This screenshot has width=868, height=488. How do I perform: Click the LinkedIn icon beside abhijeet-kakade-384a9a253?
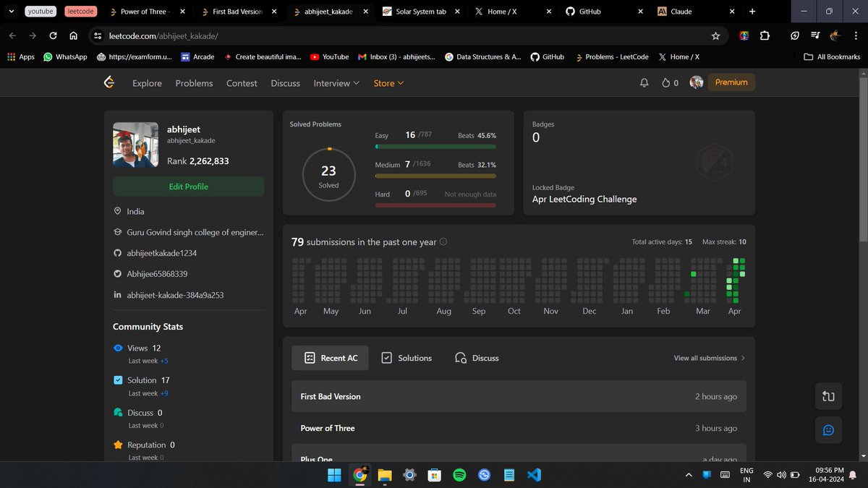(x=118, y=295)
